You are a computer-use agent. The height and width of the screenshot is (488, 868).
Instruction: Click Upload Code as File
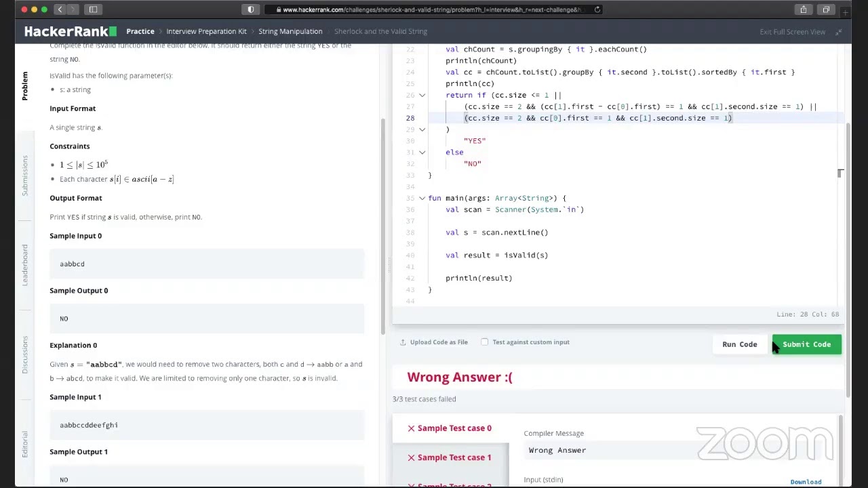tap(438, 342)
